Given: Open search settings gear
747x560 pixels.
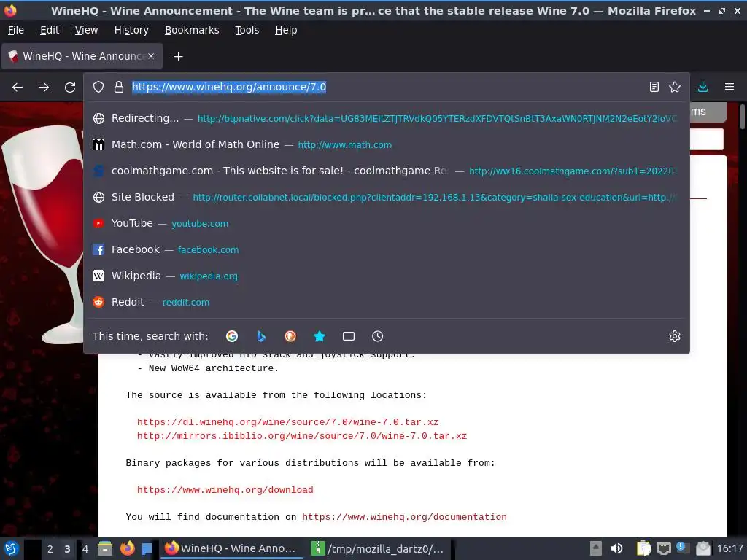Looking at the screenshot, I should coord(675,336).
